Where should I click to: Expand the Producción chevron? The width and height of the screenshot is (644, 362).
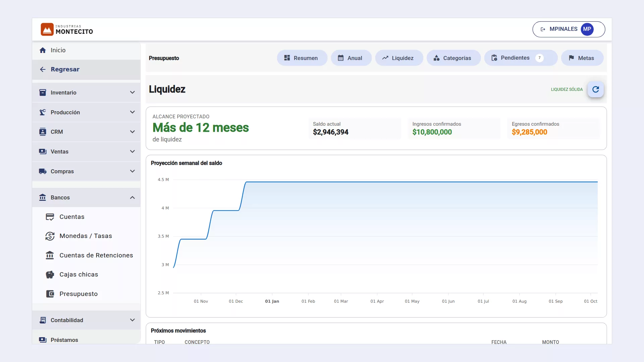[132, 112]
